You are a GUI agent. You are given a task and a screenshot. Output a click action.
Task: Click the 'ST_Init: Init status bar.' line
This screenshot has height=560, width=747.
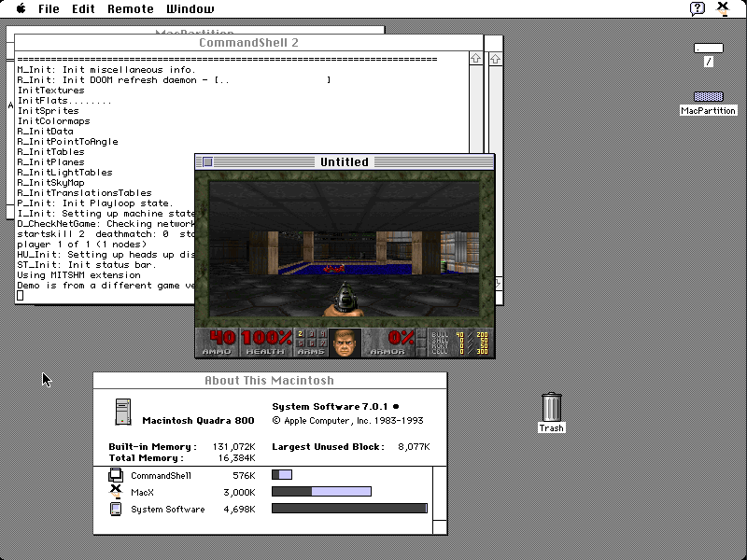[x=87, y=265]
